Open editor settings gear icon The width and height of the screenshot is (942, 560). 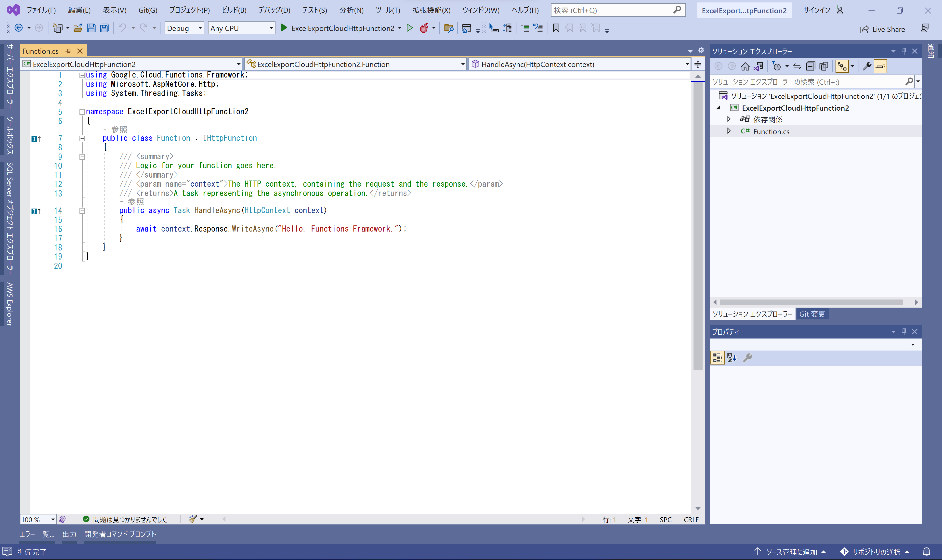[x=701, y=50]
